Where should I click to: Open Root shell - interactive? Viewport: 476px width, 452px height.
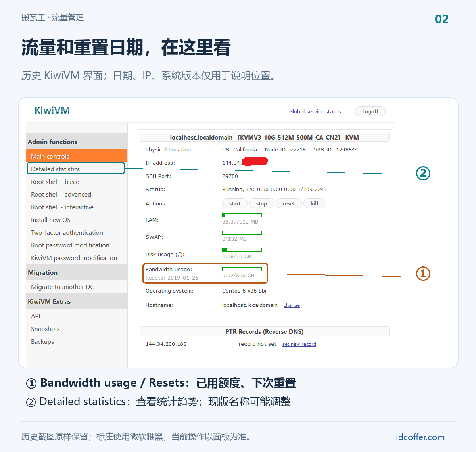[62, 207]
